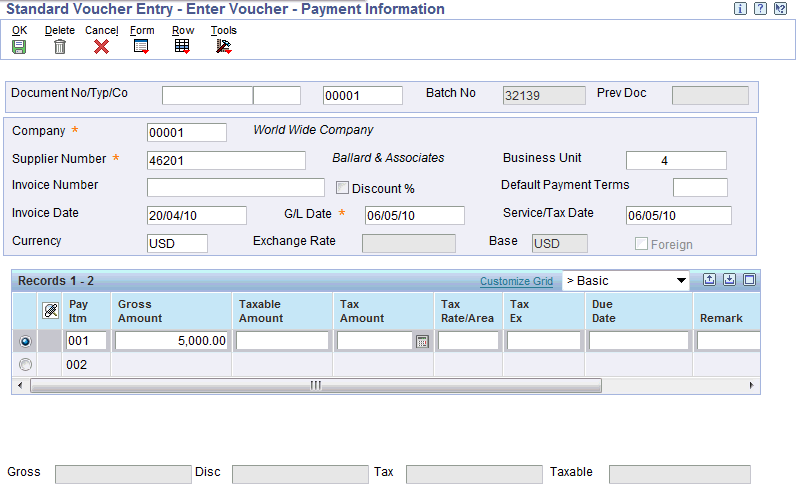Select the radio button for pay item 001

click(25, 342)
